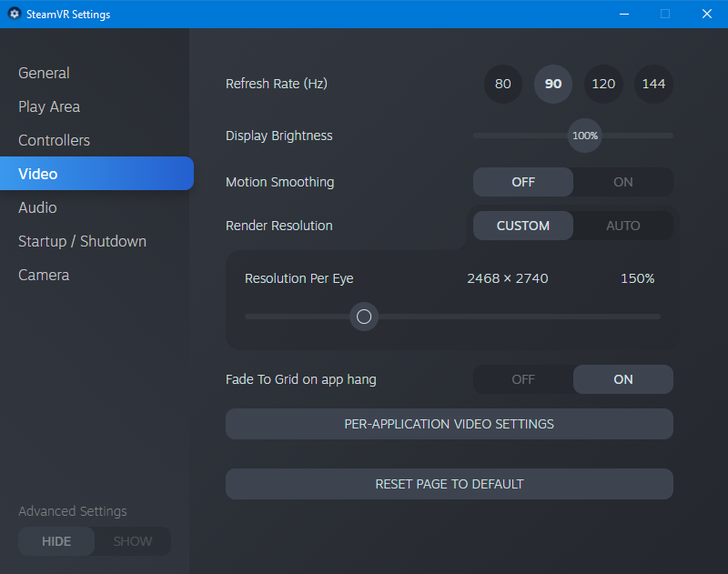728x574 pixels.
Task: Select the Video settings page
Action: pyautogui.click(x=96, y=174)
